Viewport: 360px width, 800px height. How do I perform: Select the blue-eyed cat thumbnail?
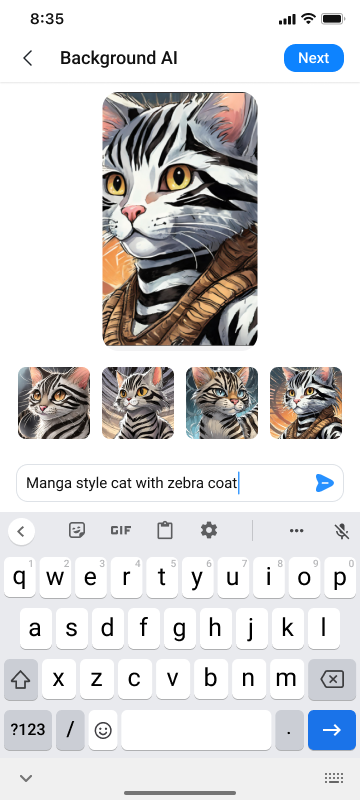point(222,403)
